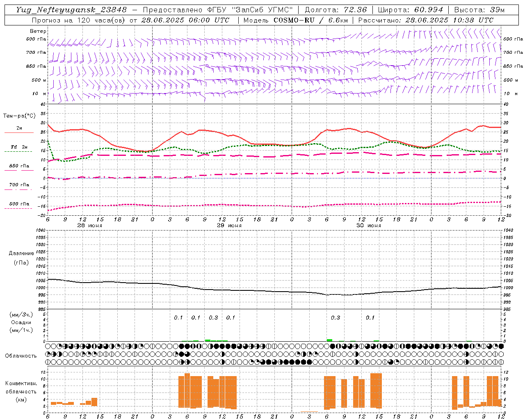The width and height of the screenshot is (525, 420).
Task: Click the (км) unit under convective cloud label
Action: point(21,399)
